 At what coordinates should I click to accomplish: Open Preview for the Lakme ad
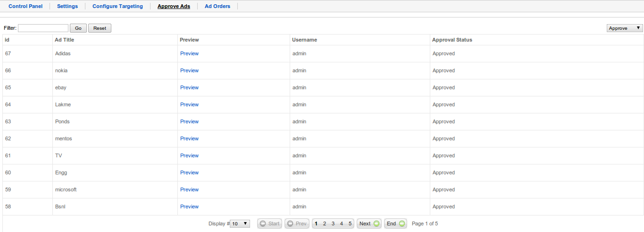click(189, 104)
